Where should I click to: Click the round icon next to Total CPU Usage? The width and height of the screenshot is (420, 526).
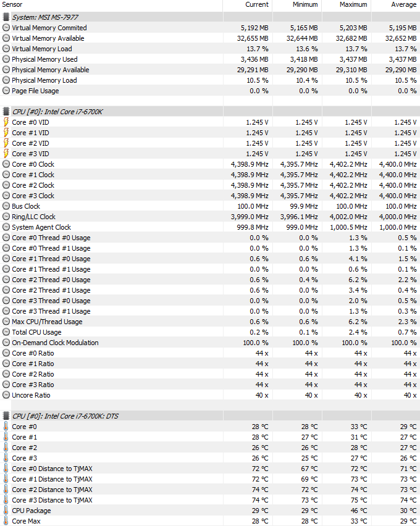coord(6,332)
